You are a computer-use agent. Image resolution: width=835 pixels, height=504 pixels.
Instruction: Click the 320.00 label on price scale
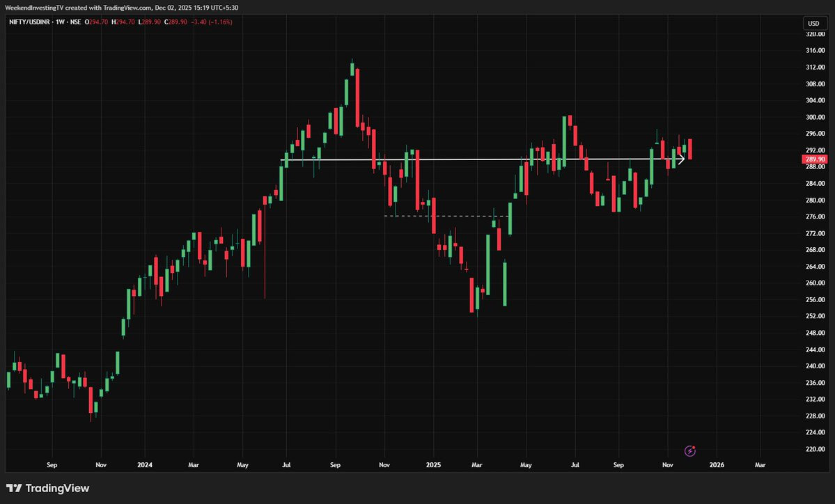tap(816, 34)
